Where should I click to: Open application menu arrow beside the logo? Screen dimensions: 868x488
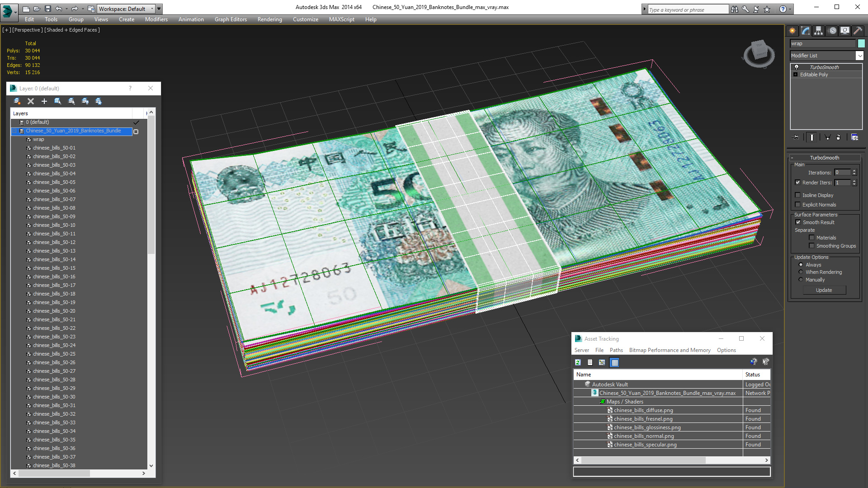tap(16, 12)
